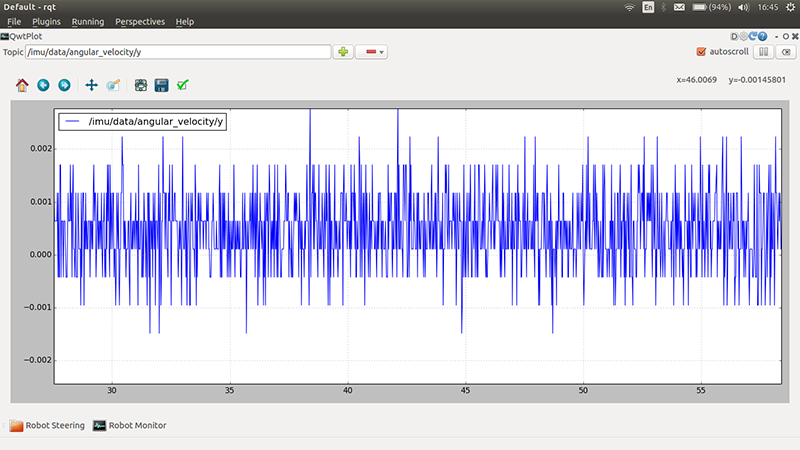The height and width of the screenshot is (450, 800).
Task: Open the edit curves parameters icon
Action: (182, 85)
